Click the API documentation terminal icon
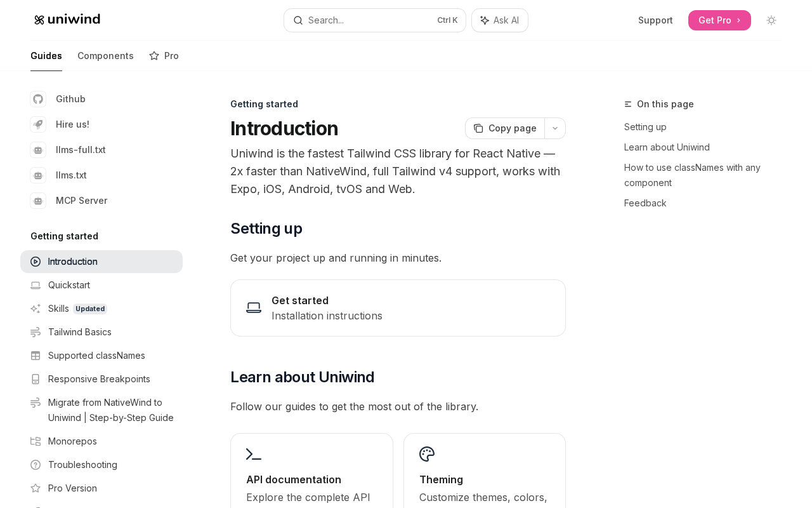 coord(254,454)
